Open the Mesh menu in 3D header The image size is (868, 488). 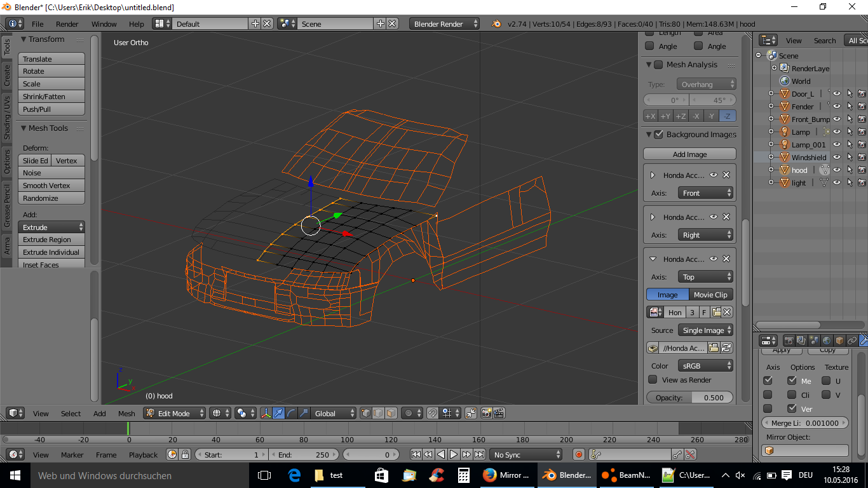tap(126, 413)
